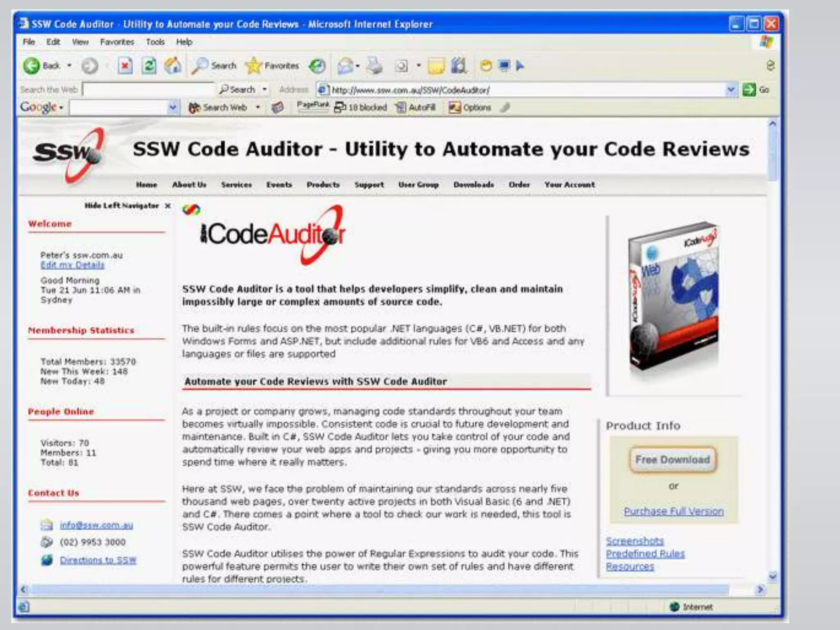Expand the address bar URL dropdown

pyautogui.click(x=731, y=90)
